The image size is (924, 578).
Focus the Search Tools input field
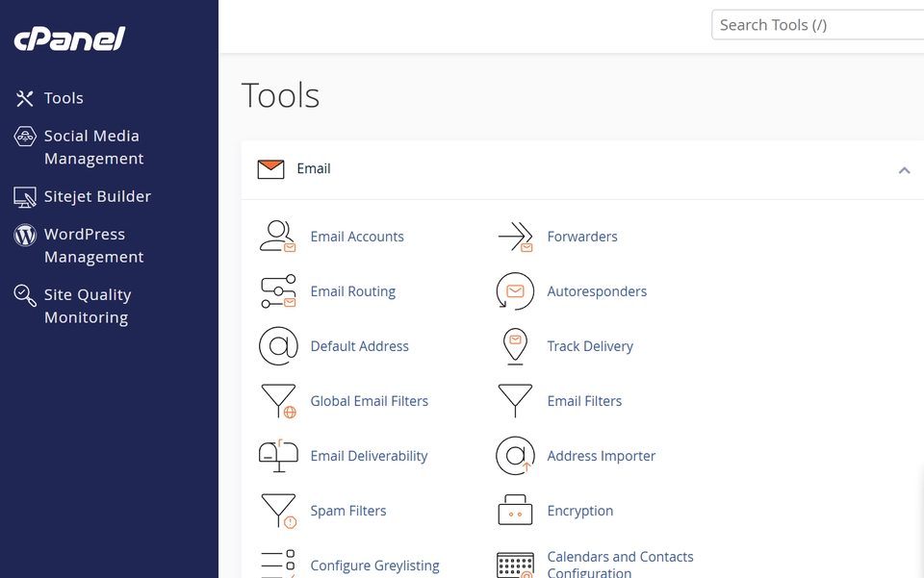(x=818, y=25)
